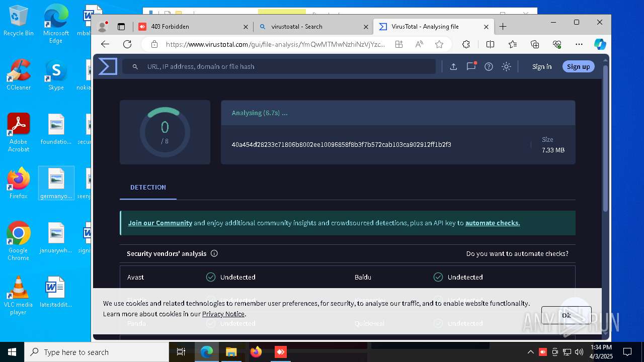This screenshot has width=644, height=362.
Task: Click Firefox icon on the taskbar
Action: (x=256, y=352)
